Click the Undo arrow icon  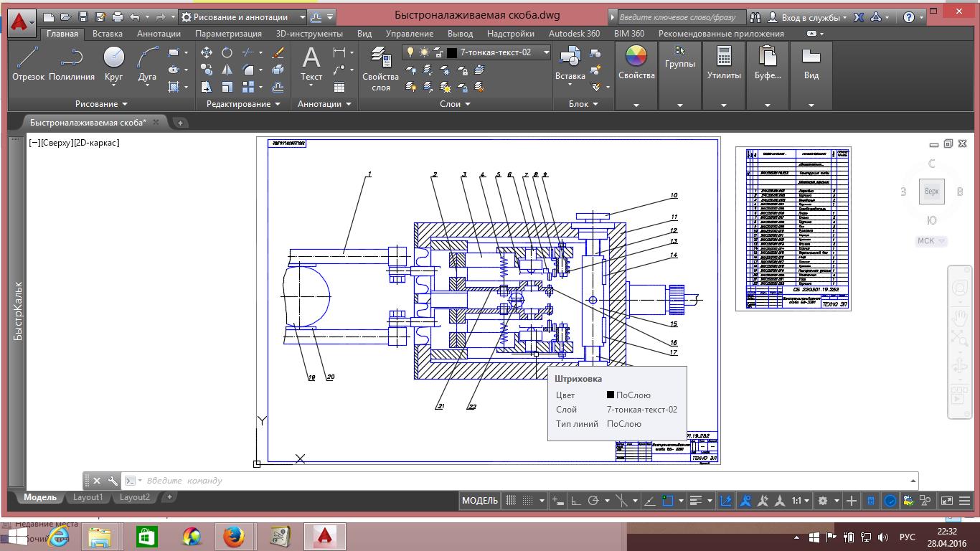pyautogui.click(x=135, y=17)
